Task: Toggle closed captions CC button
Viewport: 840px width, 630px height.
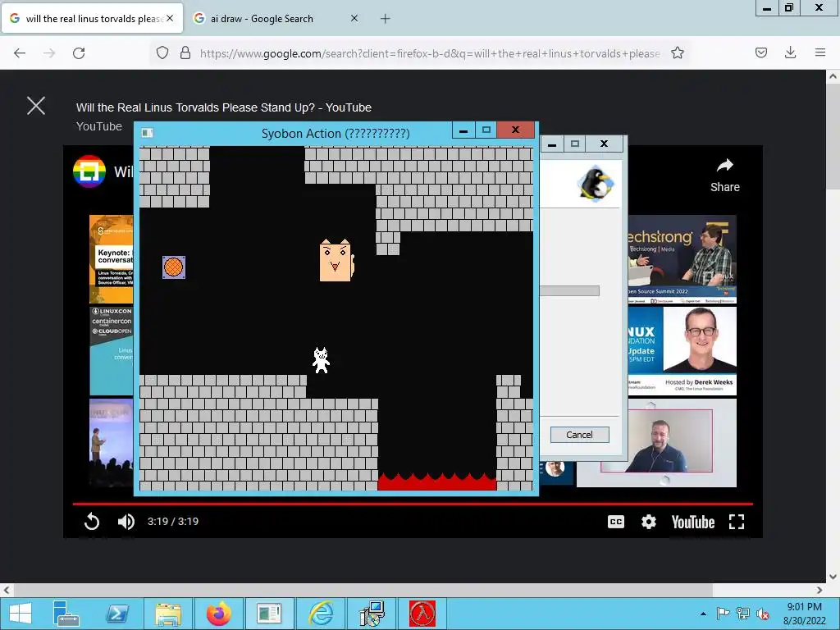Action: pos(616,522)
